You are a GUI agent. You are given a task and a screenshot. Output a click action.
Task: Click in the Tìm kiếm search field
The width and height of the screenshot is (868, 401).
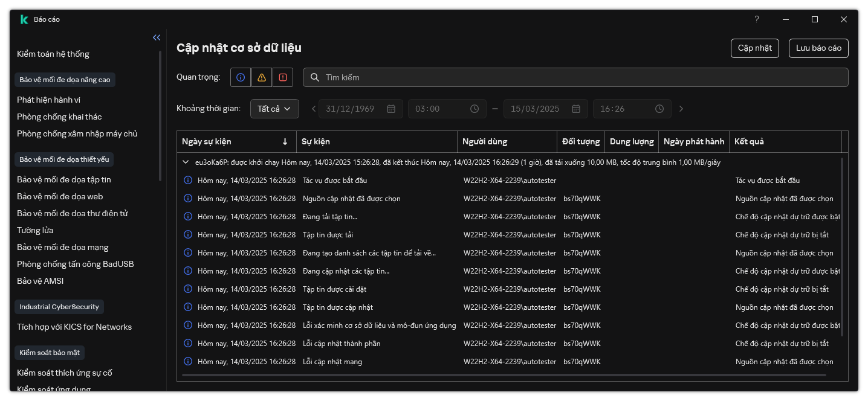pos(574,77)
